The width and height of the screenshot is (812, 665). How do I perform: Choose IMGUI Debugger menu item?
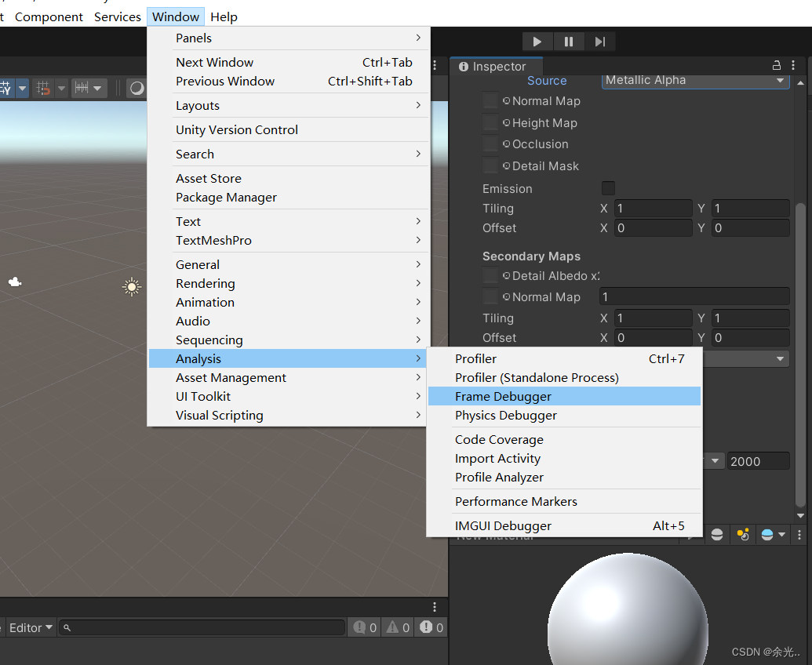tap(564, 525)
